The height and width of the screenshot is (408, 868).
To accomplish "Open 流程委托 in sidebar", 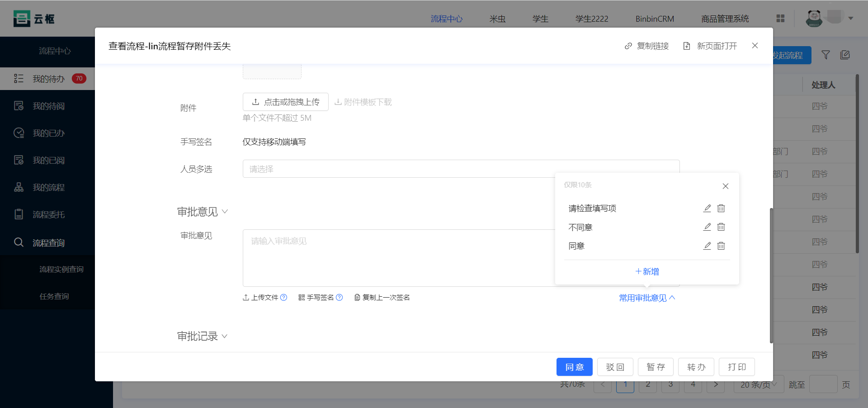I will click(47, 214).
